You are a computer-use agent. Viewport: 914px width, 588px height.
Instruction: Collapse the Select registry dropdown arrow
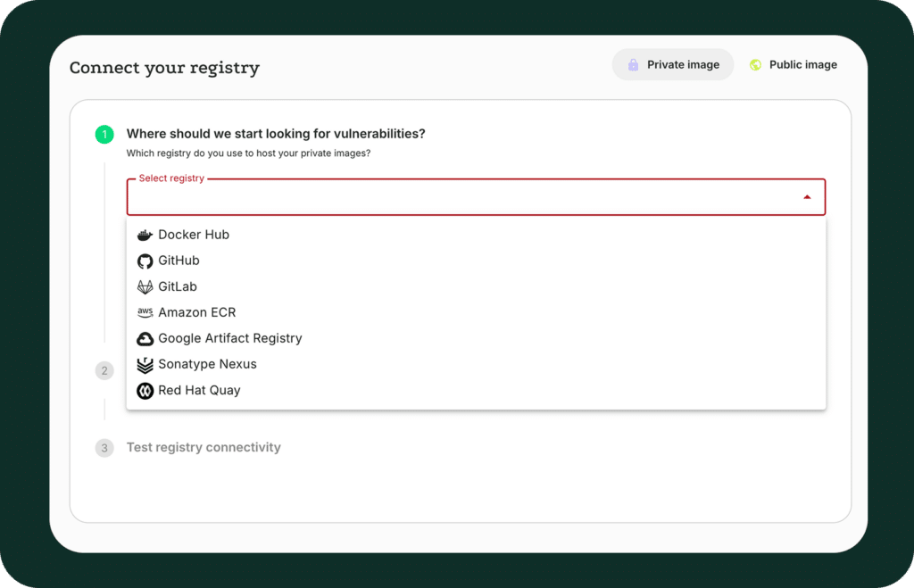point(807,197)
